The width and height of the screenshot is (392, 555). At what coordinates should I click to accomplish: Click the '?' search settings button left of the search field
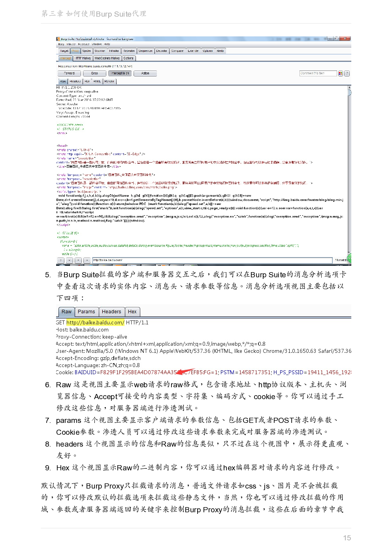click(x=61, y=260)
